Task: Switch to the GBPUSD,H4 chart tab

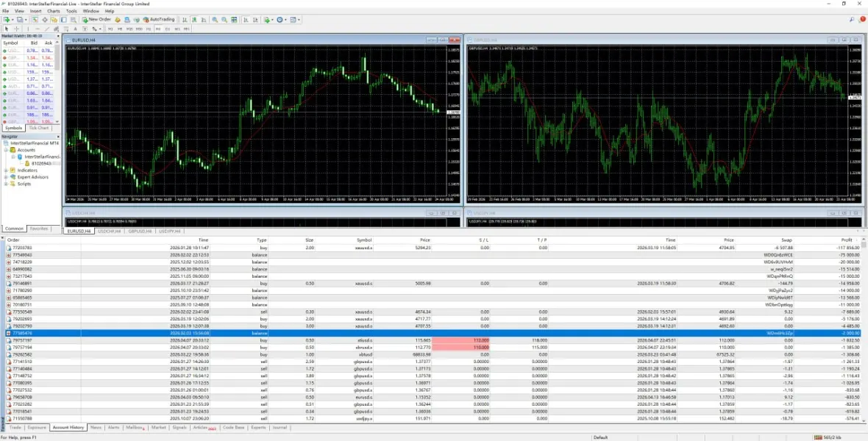Action: (x=140, y=231)
